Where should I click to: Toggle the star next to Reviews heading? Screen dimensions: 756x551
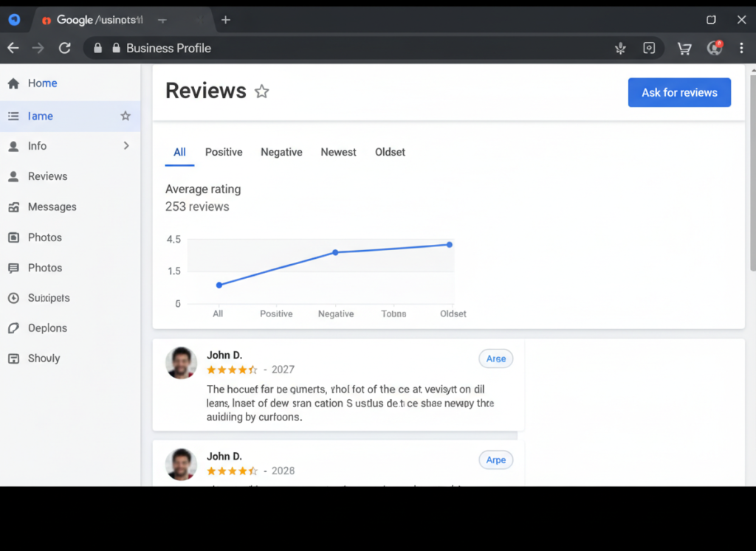[261, 91]
